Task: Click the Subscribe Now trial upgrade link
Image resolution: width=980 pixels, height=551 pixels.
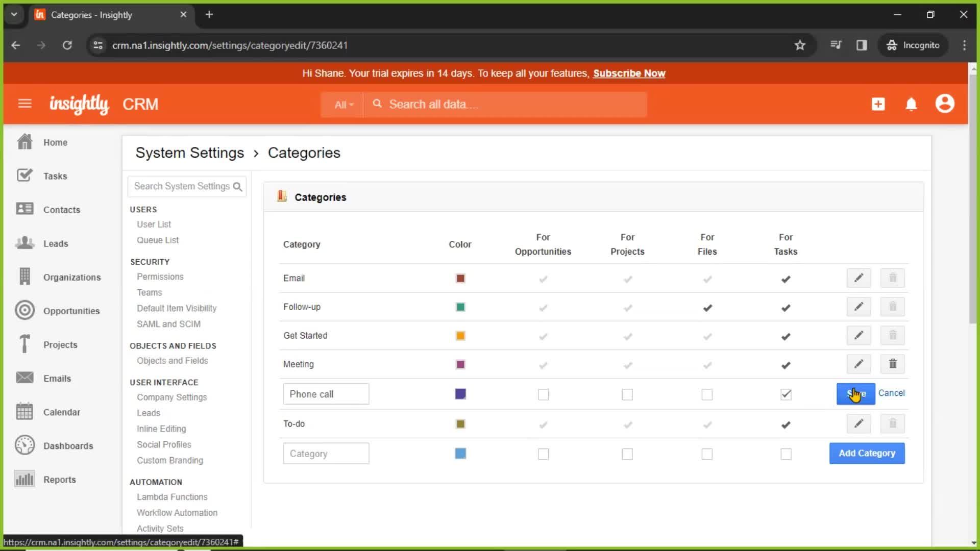Action: (x=629, y=73)
